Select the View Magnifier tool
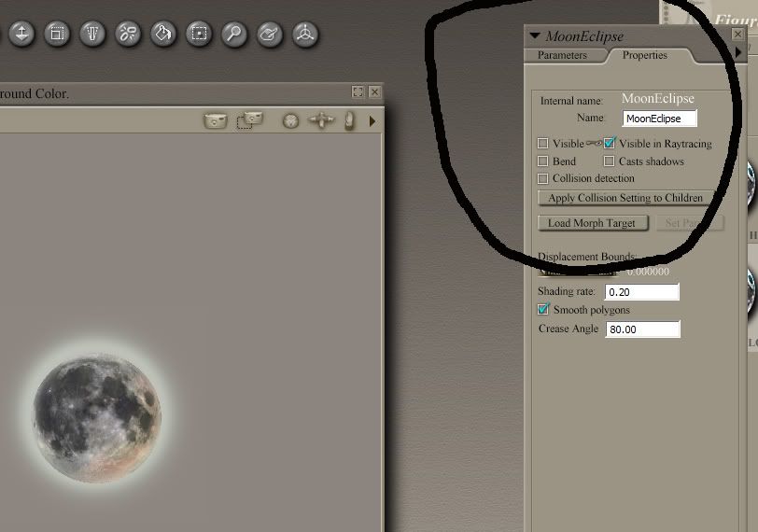The height and width of the screenshot is (532, 758). [233, 35]
